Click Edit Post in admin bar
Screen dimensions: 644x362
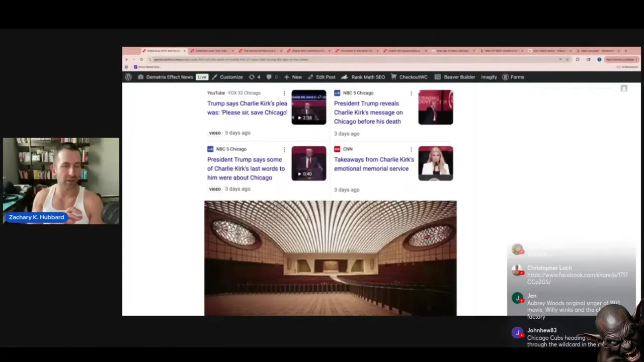321,77
